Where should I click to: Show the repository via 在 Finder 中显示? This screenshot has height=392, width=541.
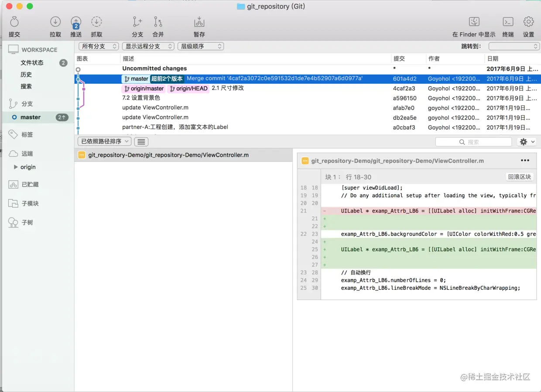tap(474, 22)
